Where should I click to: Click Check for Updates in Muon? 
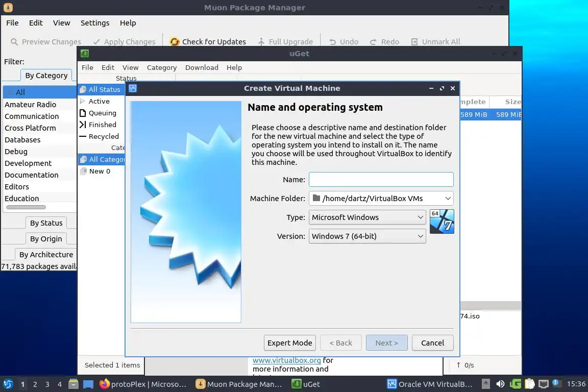coord(208,42)
